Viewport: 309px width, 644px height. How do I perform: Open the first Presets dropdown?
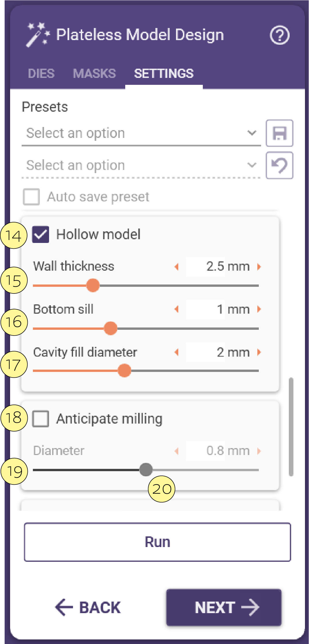click(141, 133)
